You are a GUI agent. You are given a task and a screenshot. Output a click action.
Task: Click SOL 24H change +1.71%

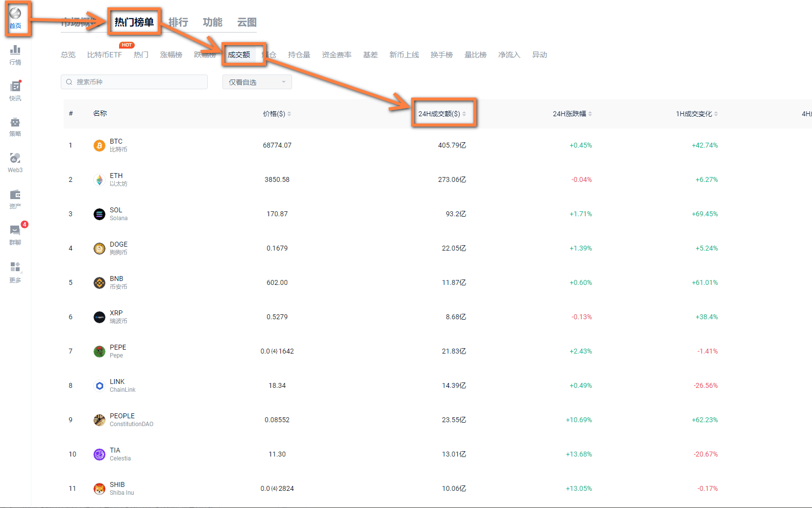click(x=581, y=214)
